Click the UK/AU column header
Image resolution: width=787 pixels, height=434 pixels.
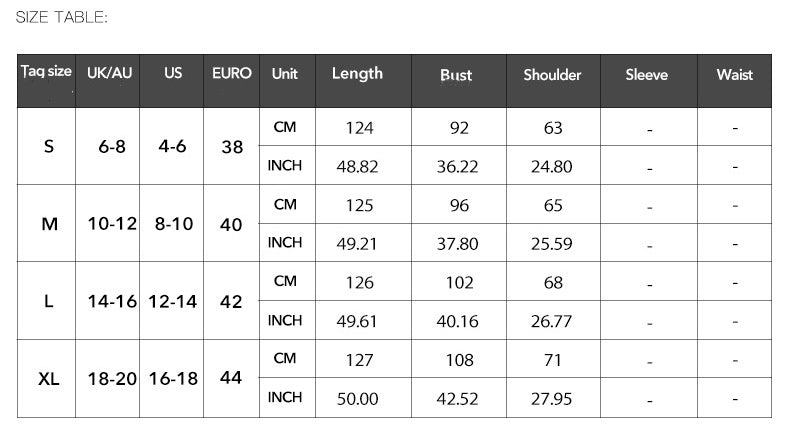109,73
